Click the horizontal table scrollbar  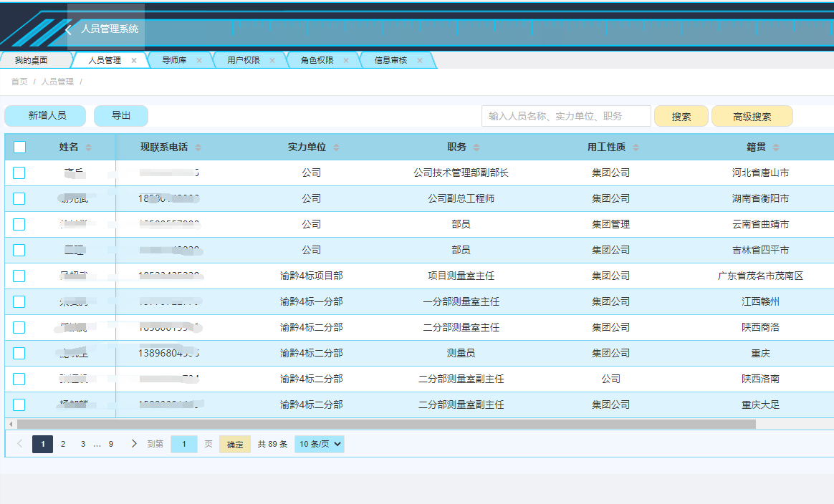click(x=387, y=424)
